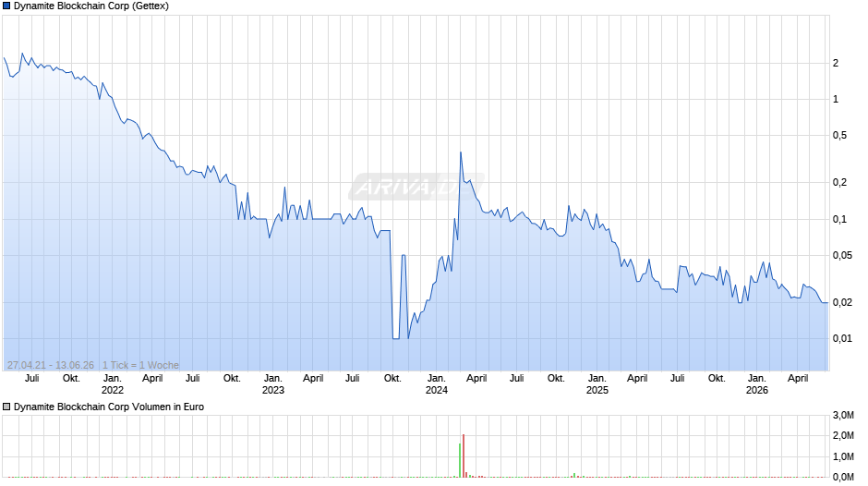The width and height of the screenshot is (868, 486).
Task: Click the volume axis label '2,0M'
Action: [843, 435]
